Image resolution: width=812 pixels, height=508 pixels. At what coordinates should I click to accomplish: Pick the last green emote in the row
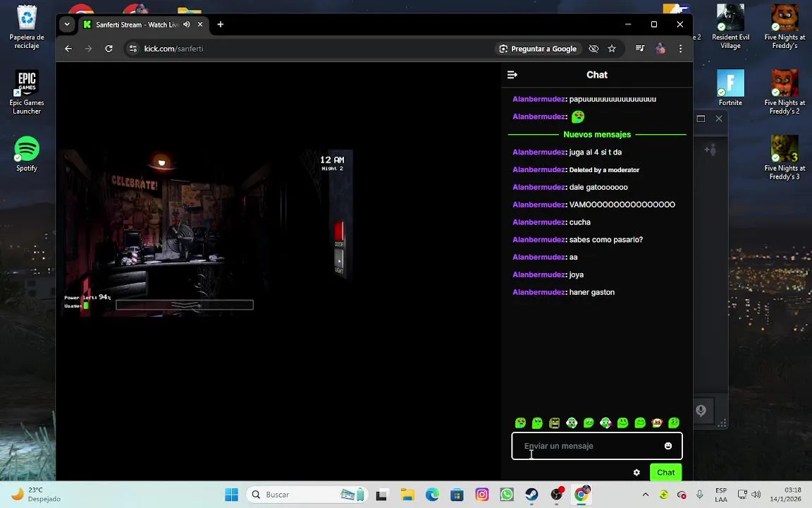coord(674,423)
